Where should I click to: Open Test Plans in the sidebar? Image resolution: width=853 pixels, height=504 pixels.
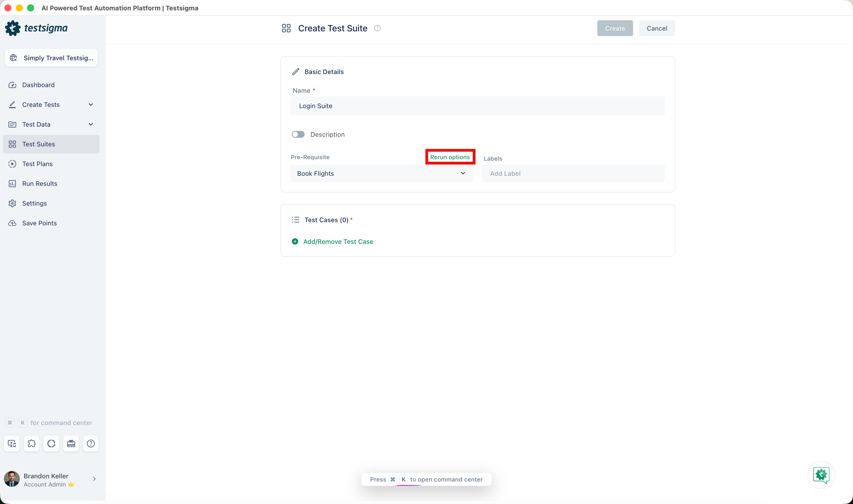pyautogui.click(x=51, y=164)
